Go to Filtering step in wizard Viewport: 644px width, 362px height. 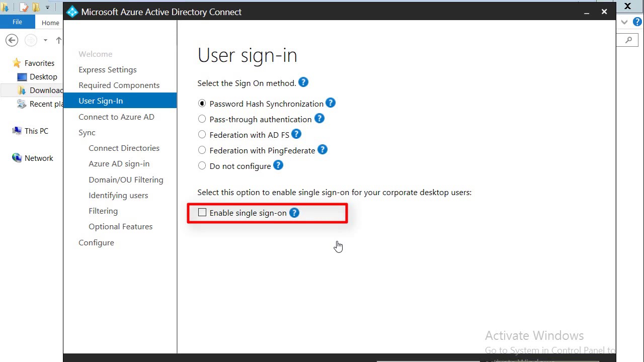tap(103, 211)
